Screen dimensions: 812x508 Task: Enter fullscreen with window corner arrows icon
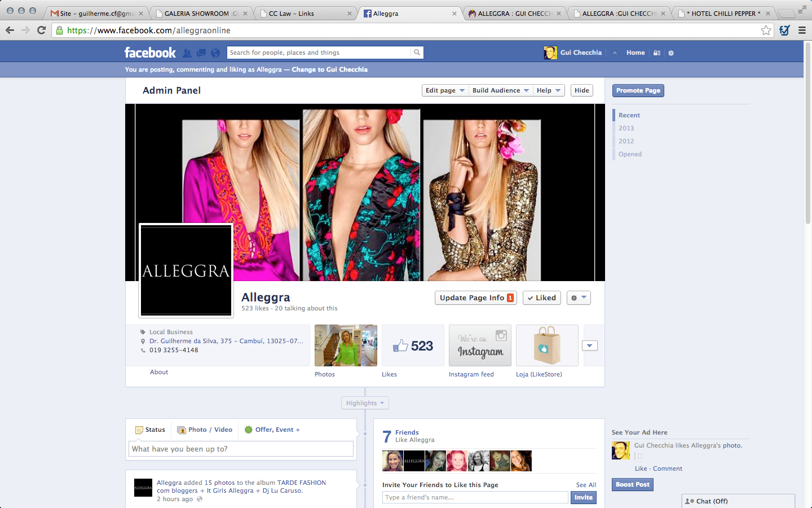(802, 10)
